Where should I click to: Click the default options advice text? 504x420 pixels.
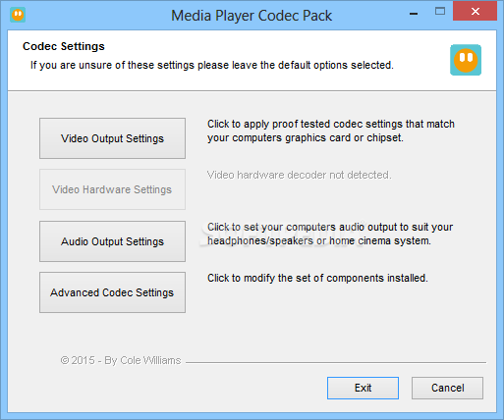click(x=212, y=65)
